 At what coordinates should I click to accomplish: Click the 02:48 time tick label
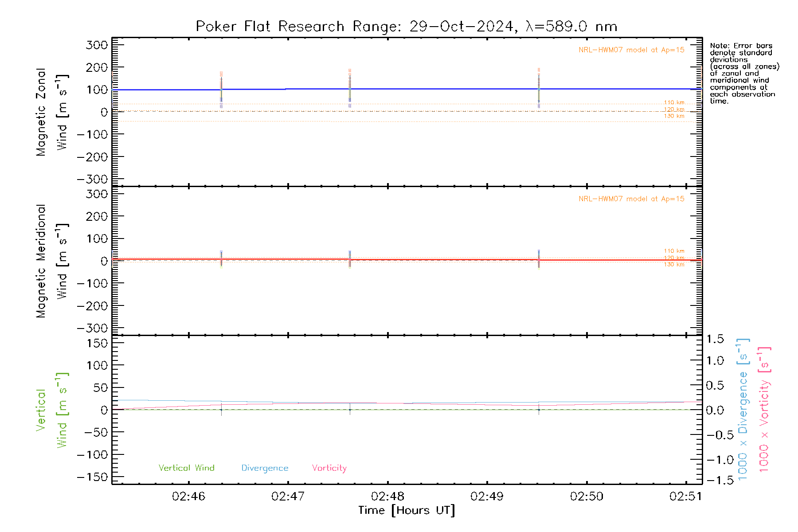click(x=387, y=496)
